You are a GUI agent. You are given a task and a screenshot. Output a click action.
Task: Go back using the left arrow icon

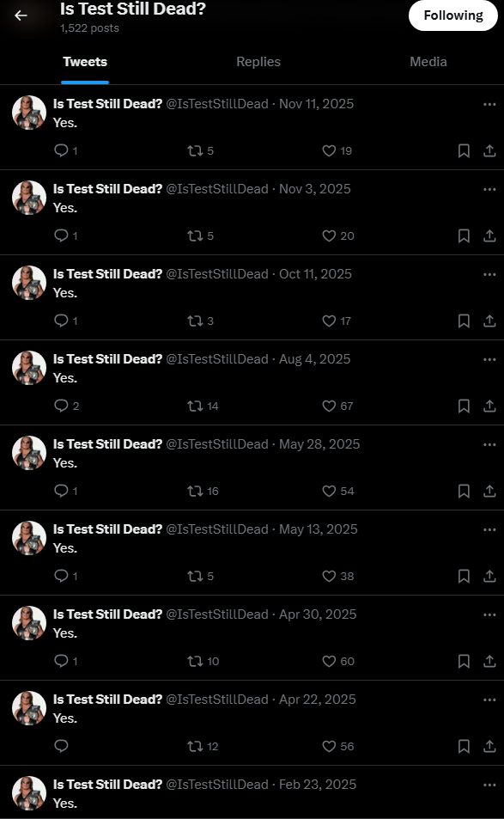click(21, 15)
